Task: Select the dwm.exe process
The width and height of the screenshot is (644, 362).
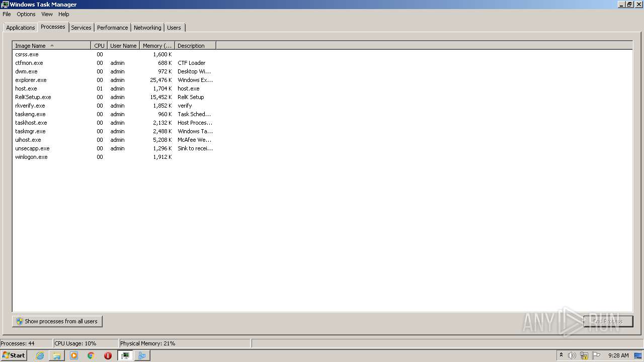Action: [x=26, y=71]
